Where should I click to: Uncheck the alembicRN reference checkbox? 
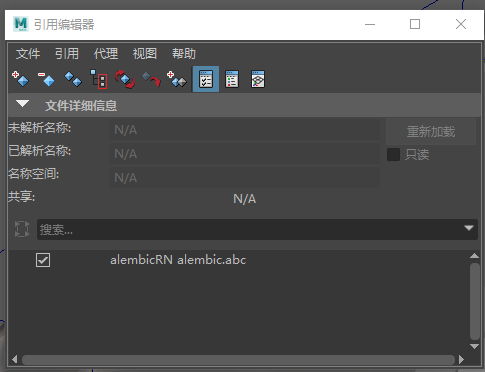(x=43, y=260)
